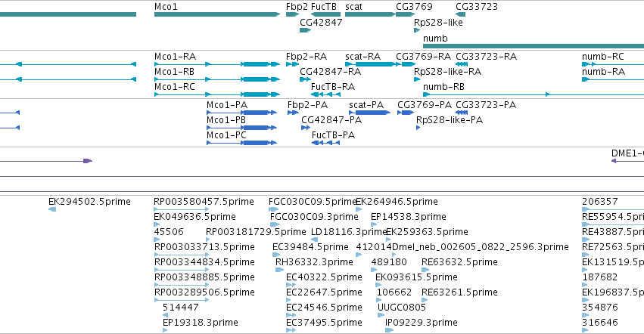Screen dimensions: 644x334
Task: Select the EP14538.3prime EST
Action: [x=374, y=224]
